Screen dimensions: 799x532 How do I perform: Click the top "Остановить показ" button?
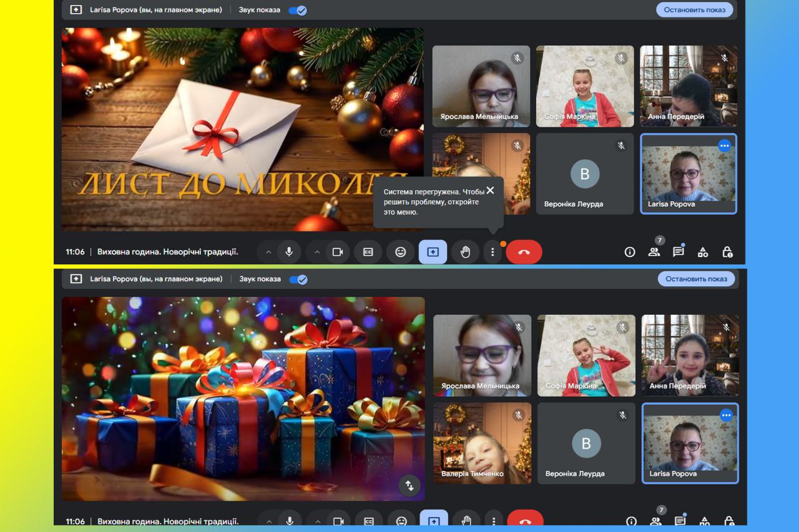tap(695, 10)
